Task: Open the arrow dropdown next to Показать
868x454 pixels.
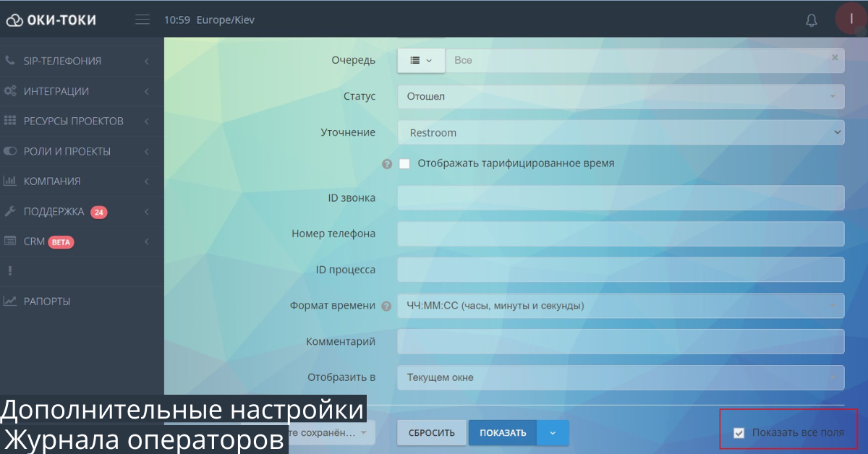Action: (553, 433)
